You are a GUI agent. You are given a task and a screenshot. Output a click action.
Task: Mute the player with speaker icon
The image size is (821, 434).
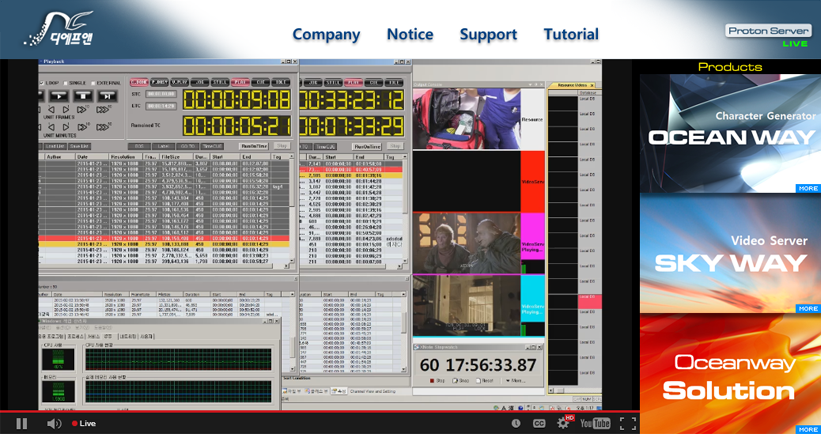point(54,424)
